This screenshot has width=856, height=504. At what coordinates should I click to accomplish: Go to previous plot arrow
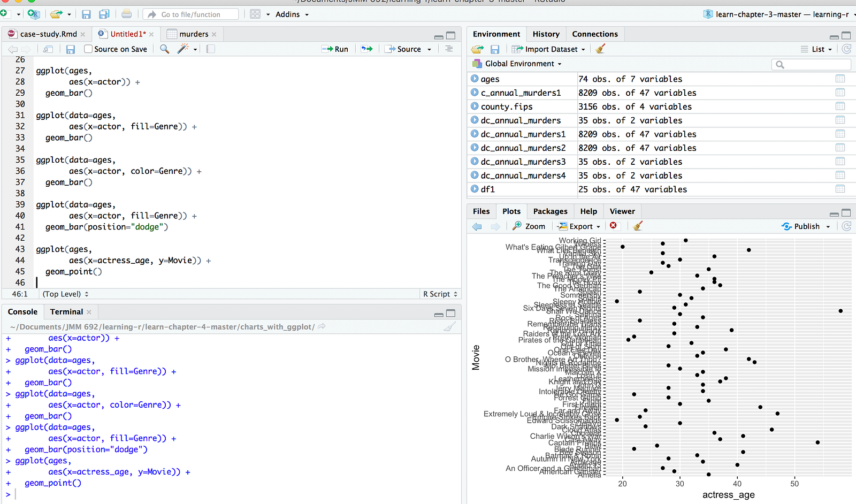pyautogui.click(x=477, y=226)
